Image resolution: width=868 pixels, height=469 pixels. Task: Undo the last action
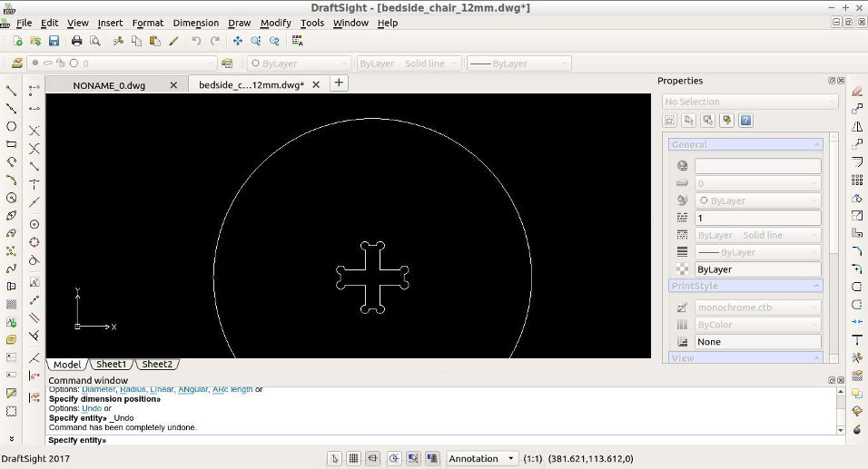(x=196, y=41)
